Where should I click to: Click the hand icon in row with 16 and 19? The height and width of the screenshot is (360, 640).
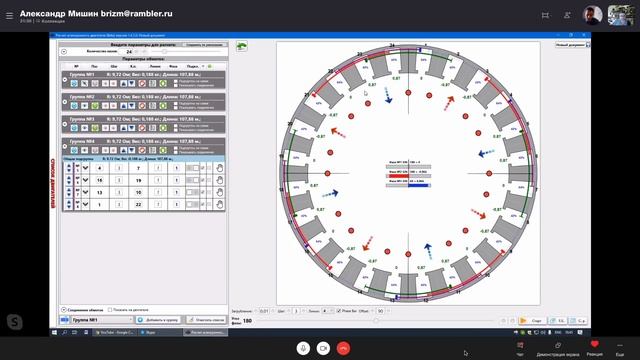pyautogui.click(x=220, y=180)
